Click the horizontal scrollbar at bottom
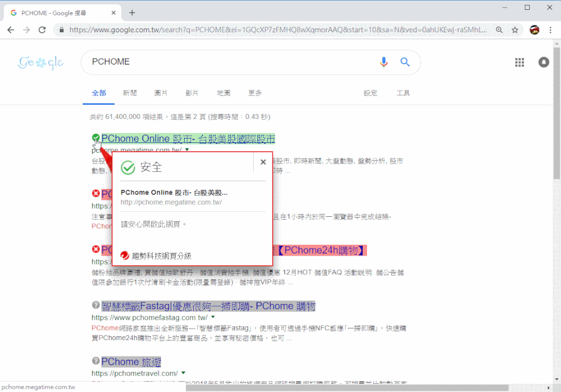The width and height of the screenshot is (561, 392). click(x=347, y=388)
